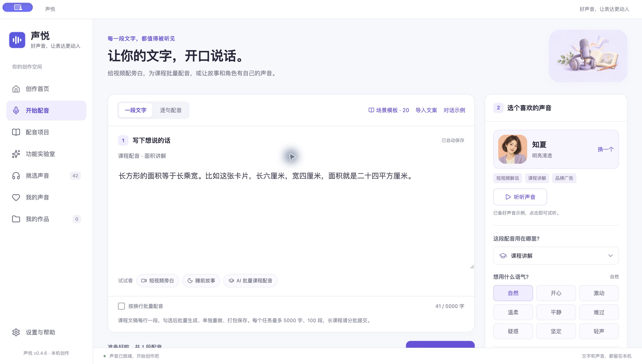
Task: Select the 难过 tone option
Action: (x=599, y=312)
